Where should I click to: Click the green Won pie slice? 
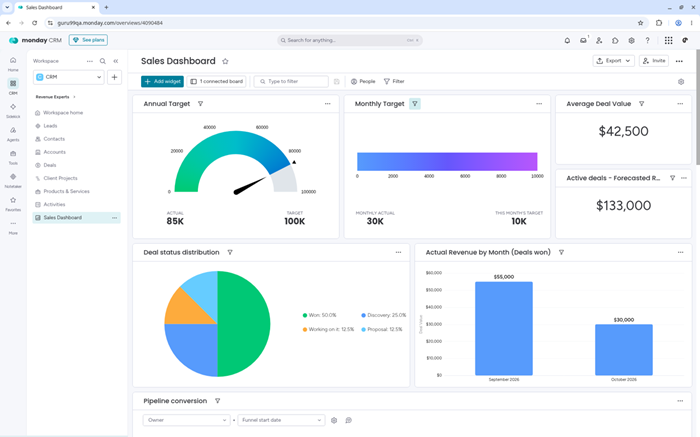coord(246,324)
